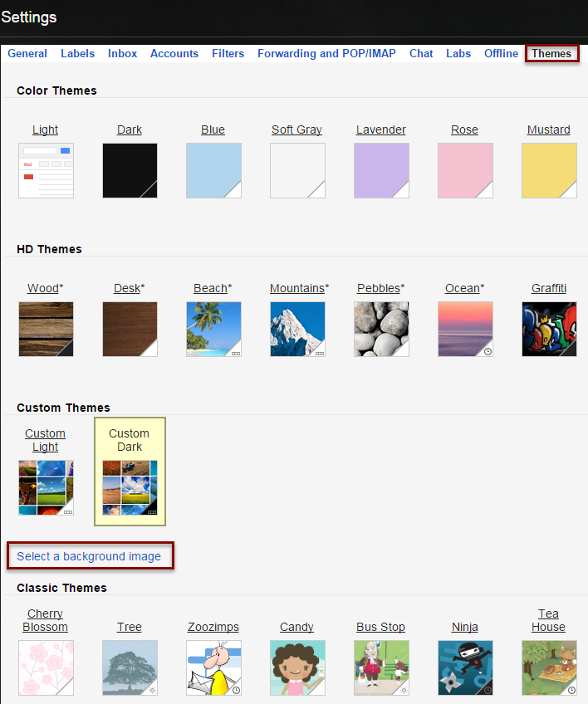
Task: Choose the Candy girl theme thumbnail
Action: (297, 667)
